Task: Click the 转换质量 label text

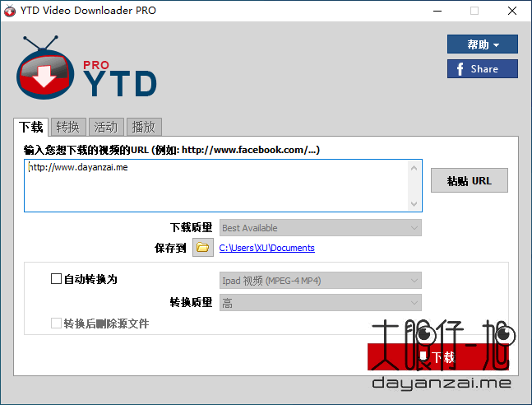Action: [191, 302]
